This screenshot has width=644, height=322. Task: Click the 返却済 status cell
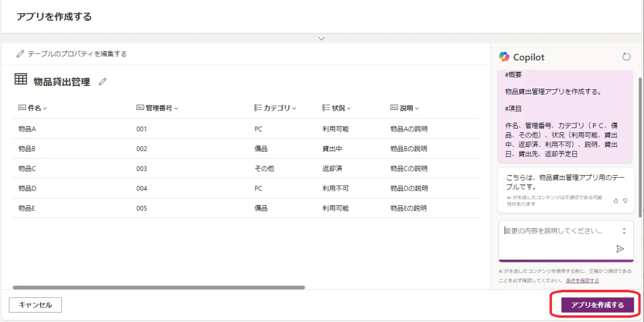[x=332, y=168]
